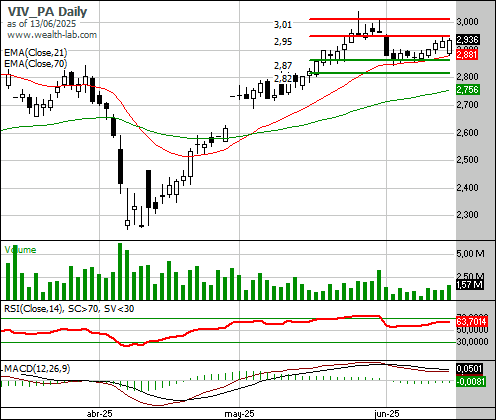
Task: Click the 2,95 resistance level label
Action: pyautogui.click(x=283, y=42)
